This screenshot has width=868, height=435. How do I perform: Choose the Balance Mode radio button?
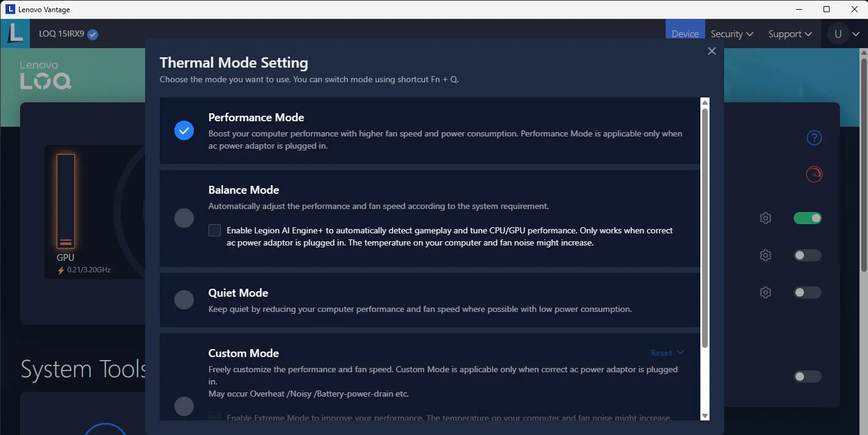[x=184, y=218]
